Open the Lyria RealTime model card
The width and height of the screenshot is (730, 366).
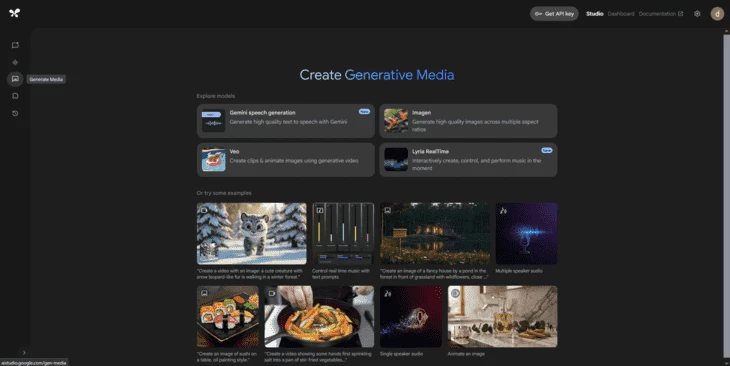pos(468,160)
